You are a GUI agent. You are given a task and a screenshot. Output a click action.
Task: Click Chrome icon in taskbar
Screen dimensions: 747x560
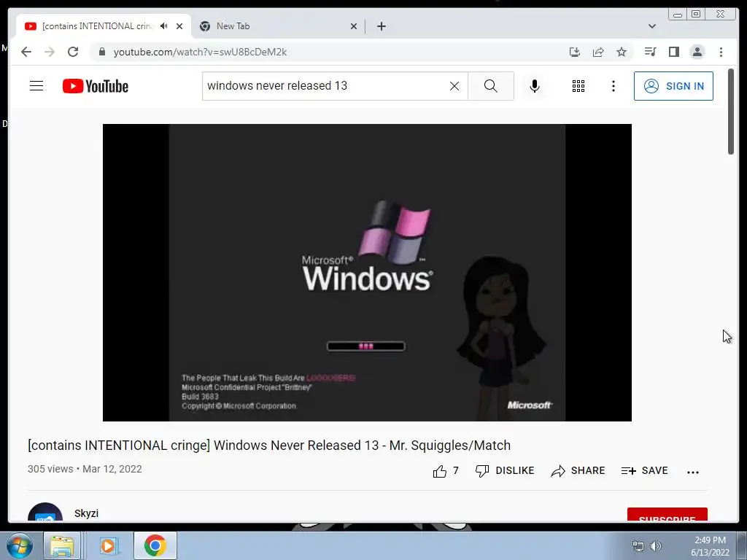click(155, 545)
